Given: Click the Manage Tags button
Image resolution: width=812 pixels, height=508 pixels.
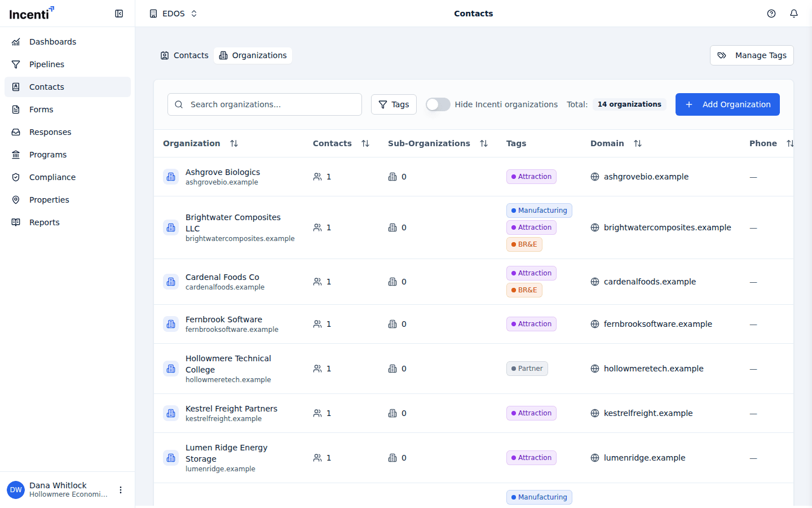Looking at the screenshot, I should (752, 55).
